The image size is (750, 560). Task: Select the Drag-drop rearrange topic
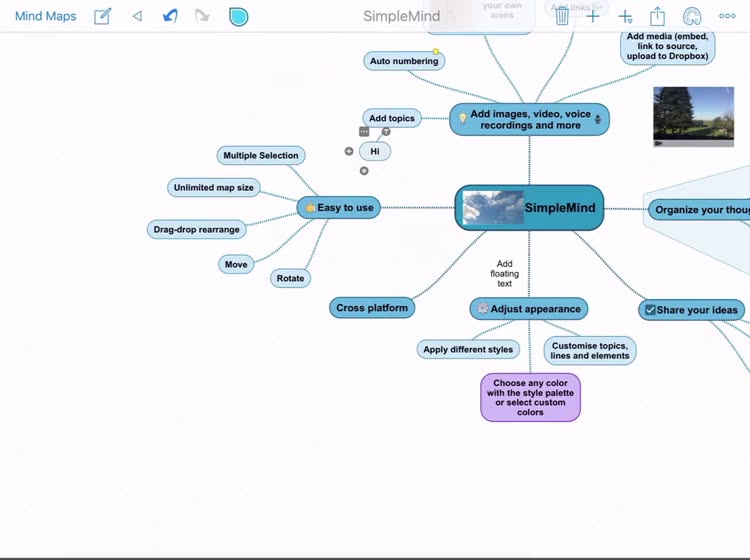(x=197, y=230)
